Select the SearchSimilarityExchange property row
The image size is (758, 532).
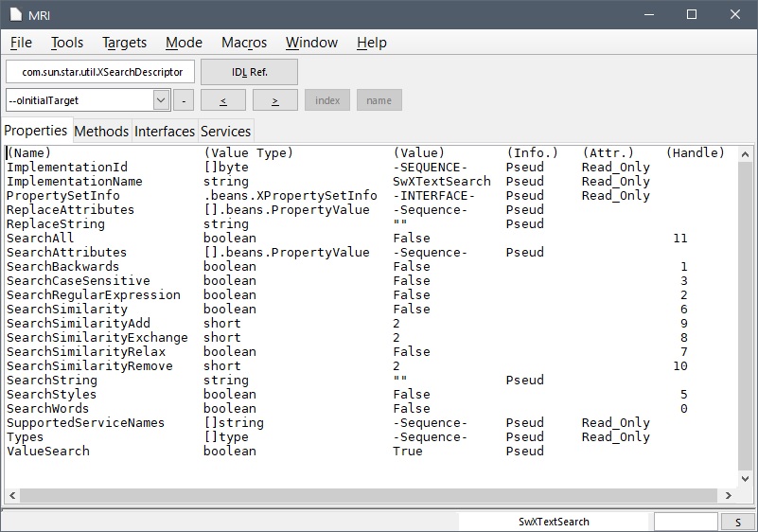pos(371,338)
